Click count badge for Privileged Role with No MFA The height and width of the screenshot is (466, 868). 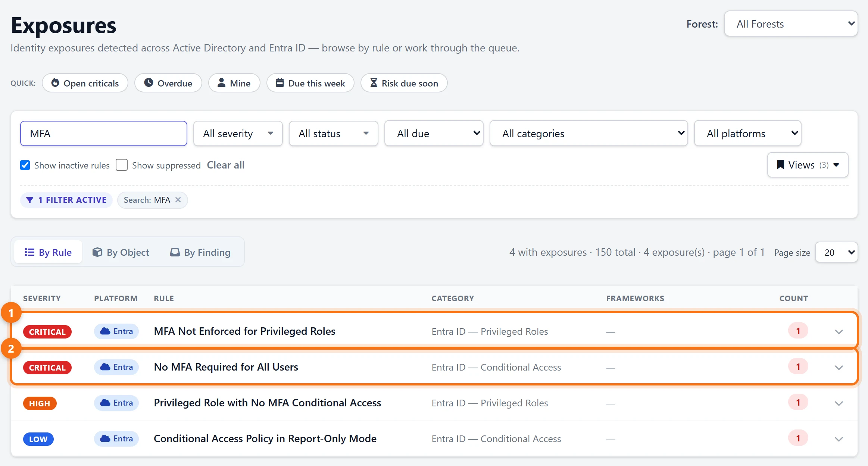(x=798, y=402)
